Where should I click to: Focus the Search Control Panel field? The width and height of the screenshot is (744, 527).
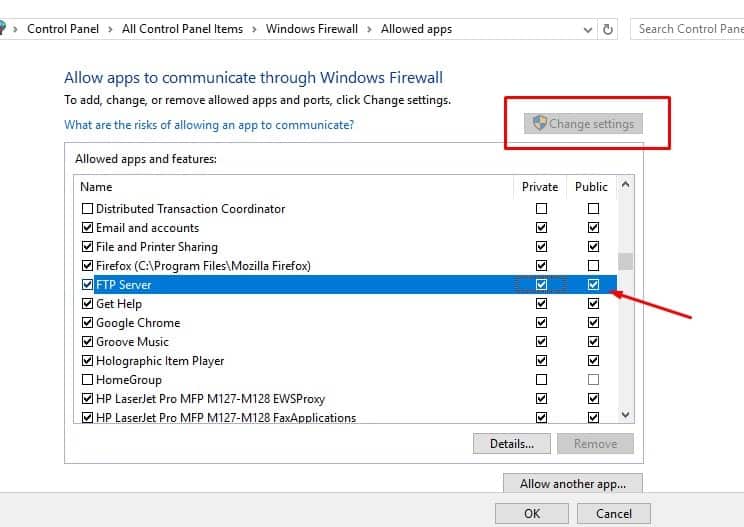click(687, 29)
